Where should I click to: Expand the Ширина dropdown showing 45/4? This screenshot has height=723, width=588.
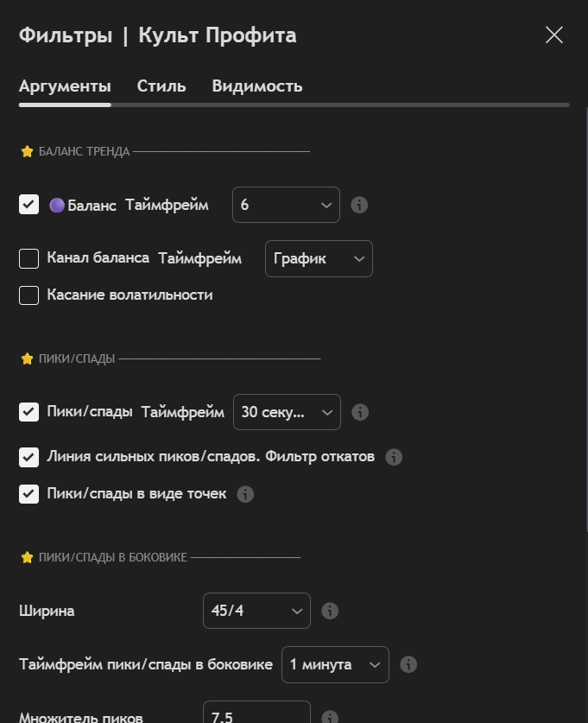(x=256, y=611)
